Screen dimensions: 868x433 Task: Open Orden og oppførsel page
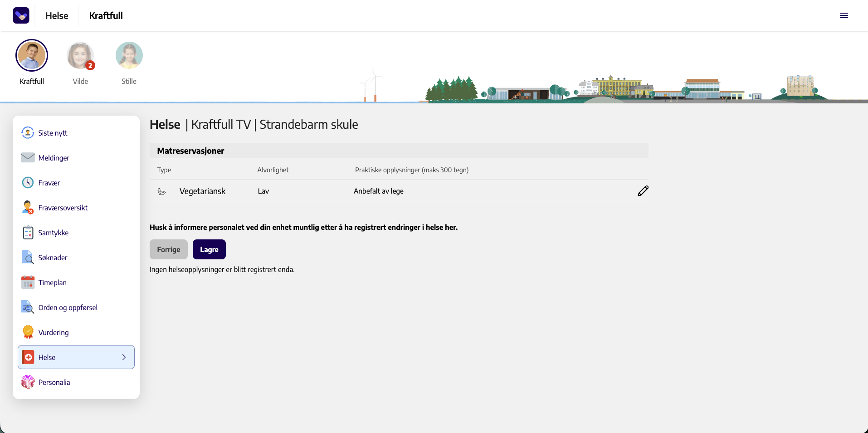(x=76, y=307)
